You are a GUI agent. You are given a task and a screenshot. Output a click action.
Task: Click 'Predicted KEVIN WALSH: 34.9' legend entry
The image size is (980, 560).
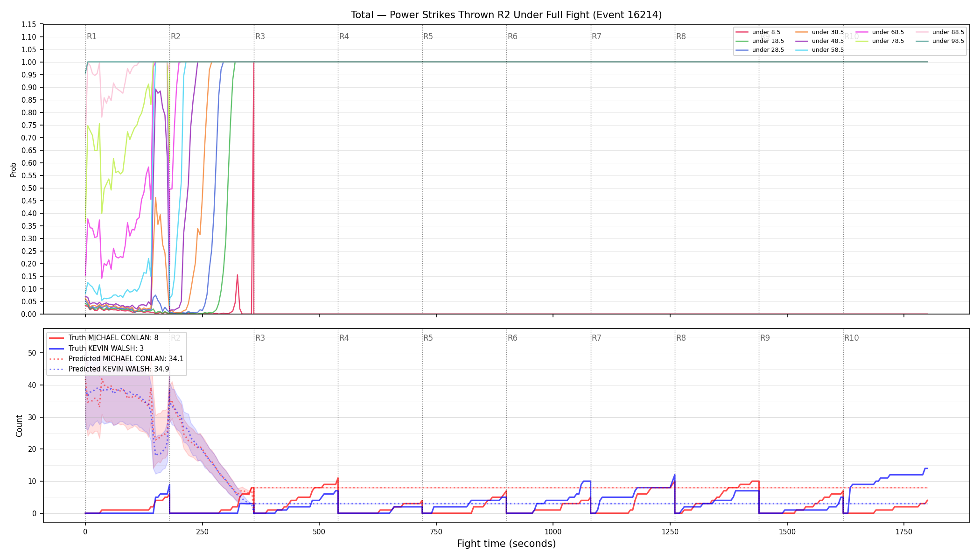click(x=119, y=369)
